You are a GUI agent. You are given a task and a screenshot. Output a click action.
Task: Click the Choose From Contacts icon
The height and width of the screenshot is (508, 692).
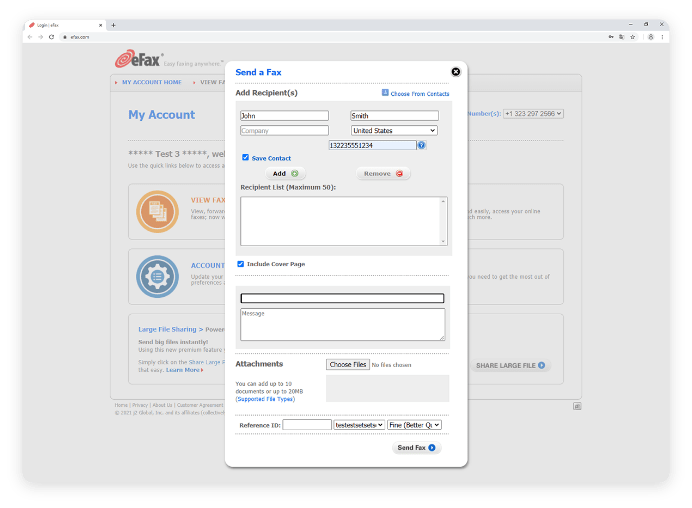tap(385, 93)
